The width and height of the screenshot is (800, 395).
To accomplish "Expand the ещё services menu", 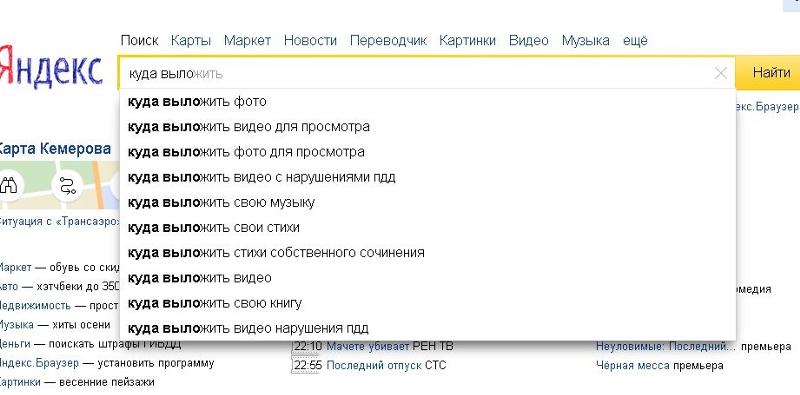I will click(635, 40).
